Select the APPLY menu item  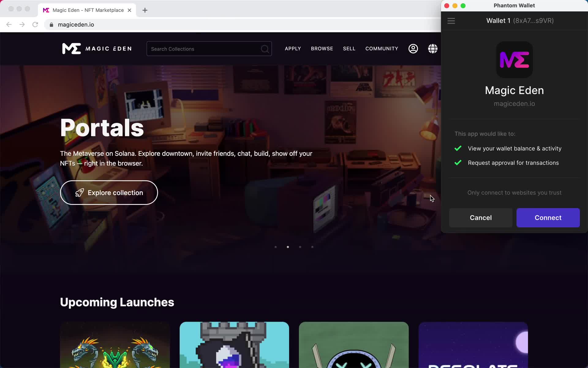pos(293,48)
